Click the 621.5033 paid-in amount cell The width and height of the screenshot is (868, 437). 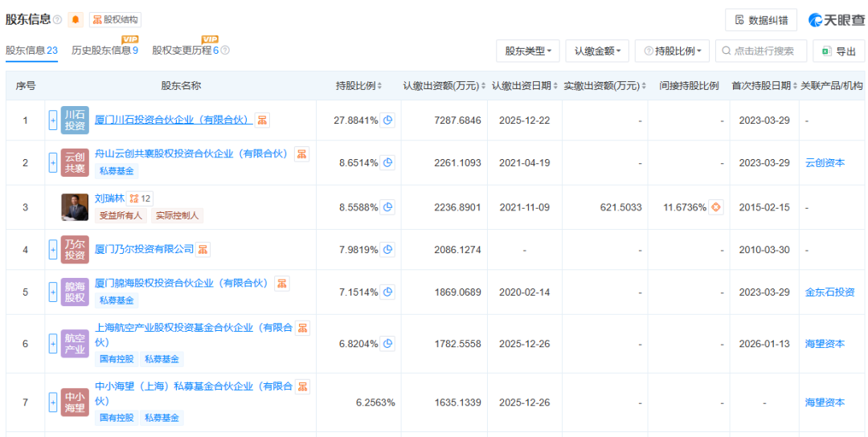(x=620, y=207)
